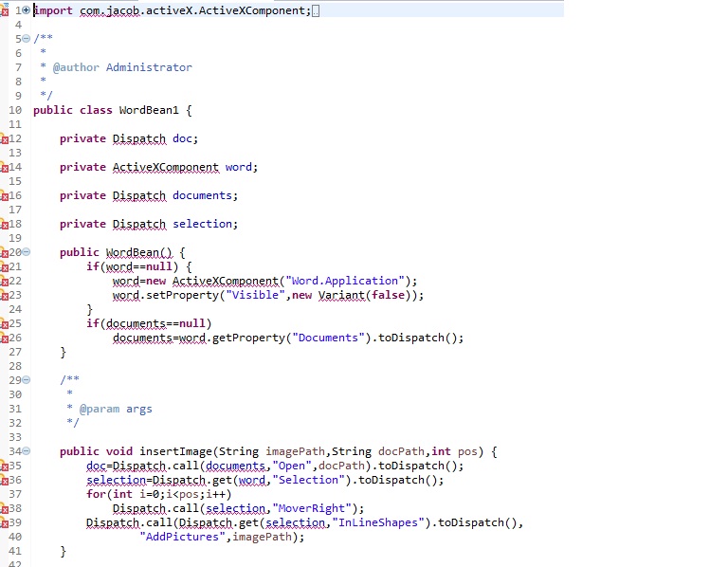Click the ActiveXComponent type on line 14
The width and height of the screenshot is (728, 567).
pyautogui.click(x=166, y=167)
